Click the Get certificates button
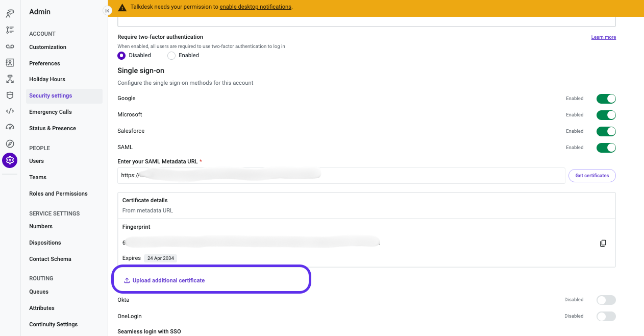Image resolution: width=644 pixels, height=336 pixels. click(592, 176)
